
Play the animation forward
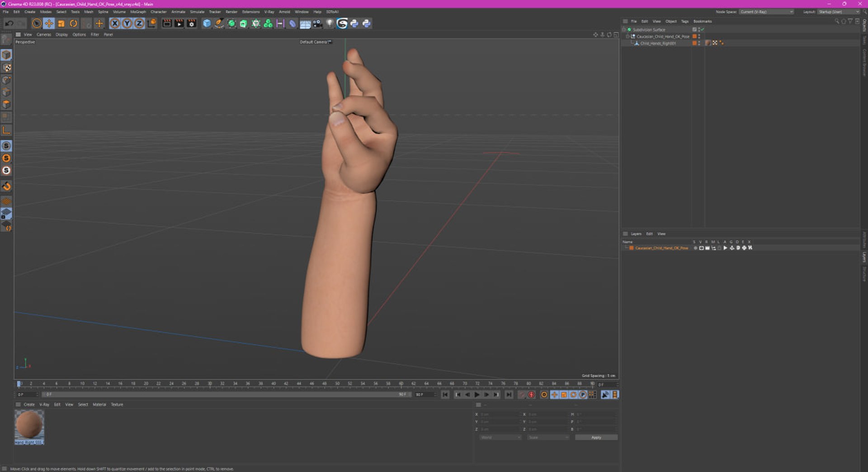coord(477,395)
